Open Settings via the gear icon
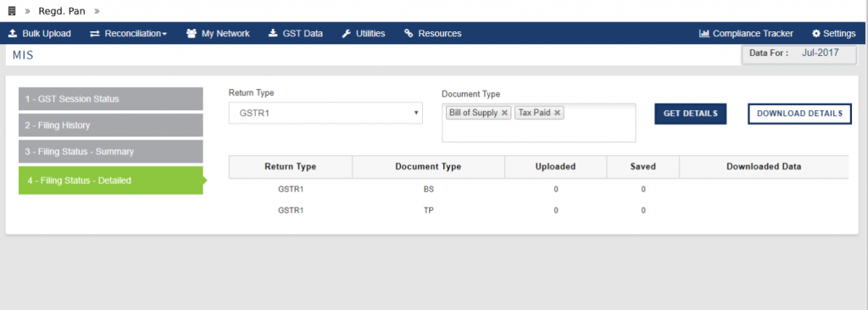Image resolution: width=868 pixels, height=310 pixels. tap(816, 33)
